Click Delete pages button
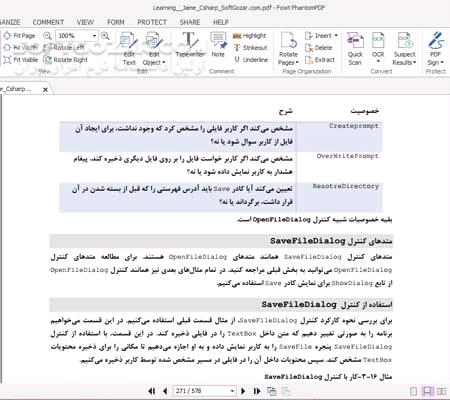450x400 pixels. coord(319,48)
